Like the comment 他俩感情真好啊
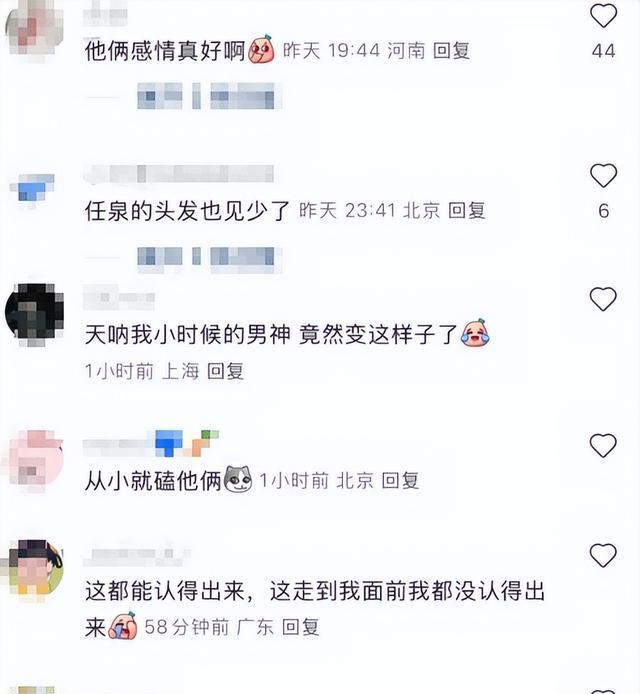The height and width of the screenshot is (694, 640). point(603,16)
